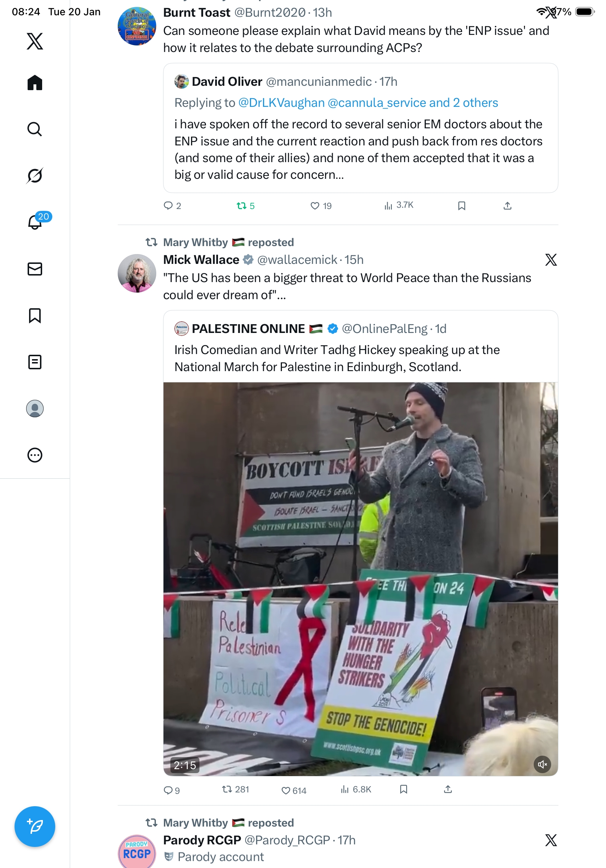Compose a new post
This screenshot has width=606, height=868.
click(x=35, y=826)
